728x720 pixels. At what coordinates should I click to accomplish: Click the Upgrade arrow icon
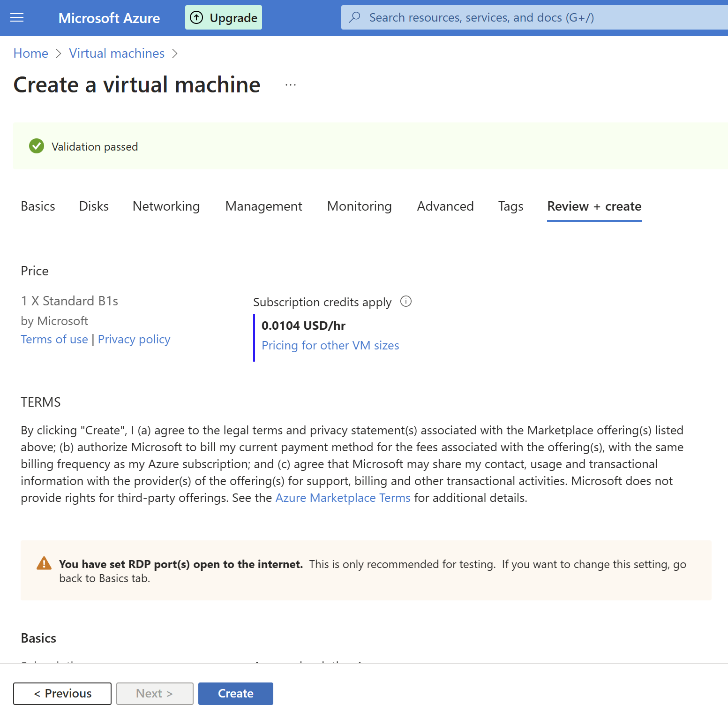tap(196, 18)
